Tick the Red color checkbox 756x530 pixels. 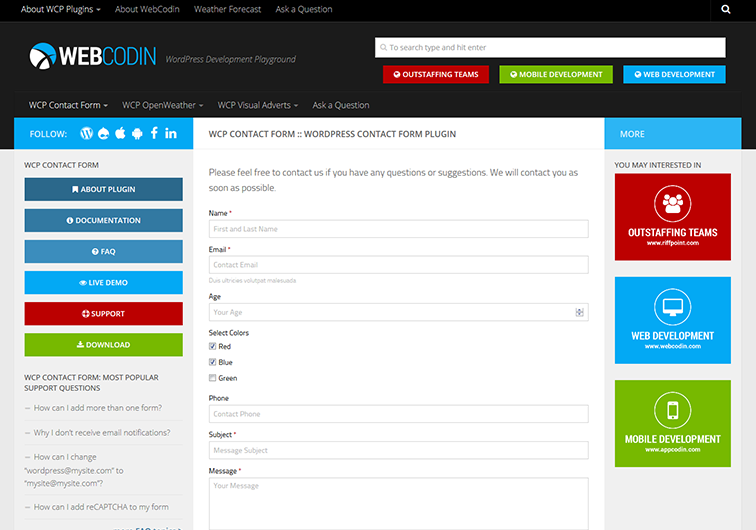pyautogui.click(x=212, y=346)
